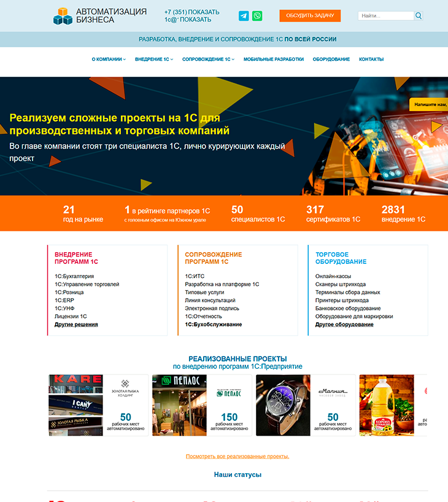
Task: Reveal the 1c@ email address
Action: pos(188,20)
